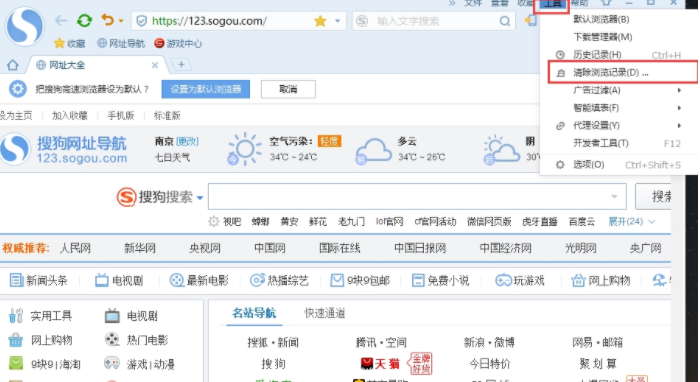The width and height of the screenshot is (700, 382).
Task: Click the 取消 button
Action: point(288,89)
